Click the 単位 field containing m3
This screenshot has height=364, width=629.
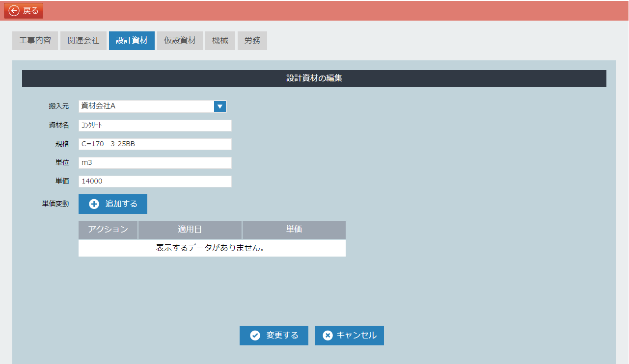(x=155, y=163)
